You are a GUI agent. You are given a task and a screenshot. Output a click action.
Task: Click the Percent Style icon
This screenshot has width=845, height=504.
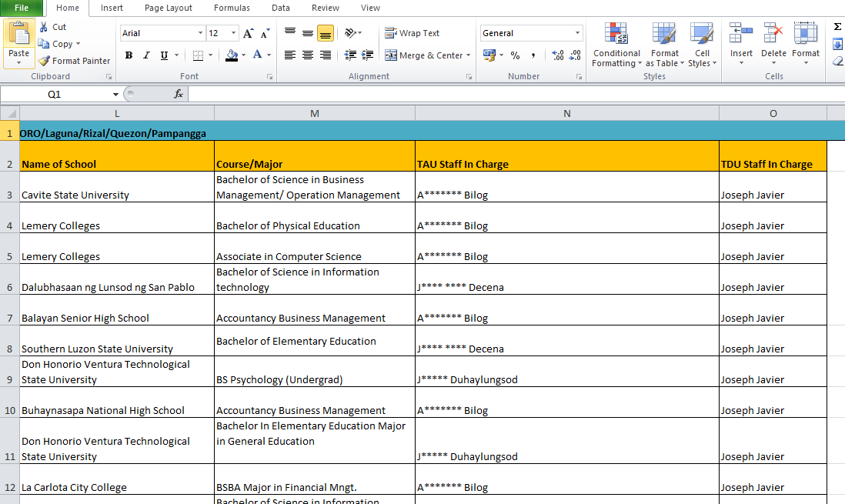point(515,55)
